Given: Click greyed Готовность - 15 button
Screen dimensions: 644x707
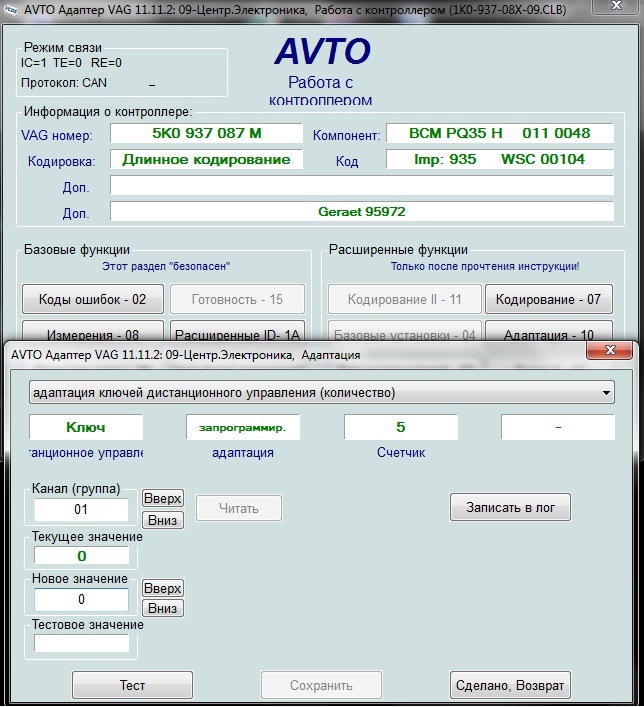Looking at the screenshot, I should [237, 299].
